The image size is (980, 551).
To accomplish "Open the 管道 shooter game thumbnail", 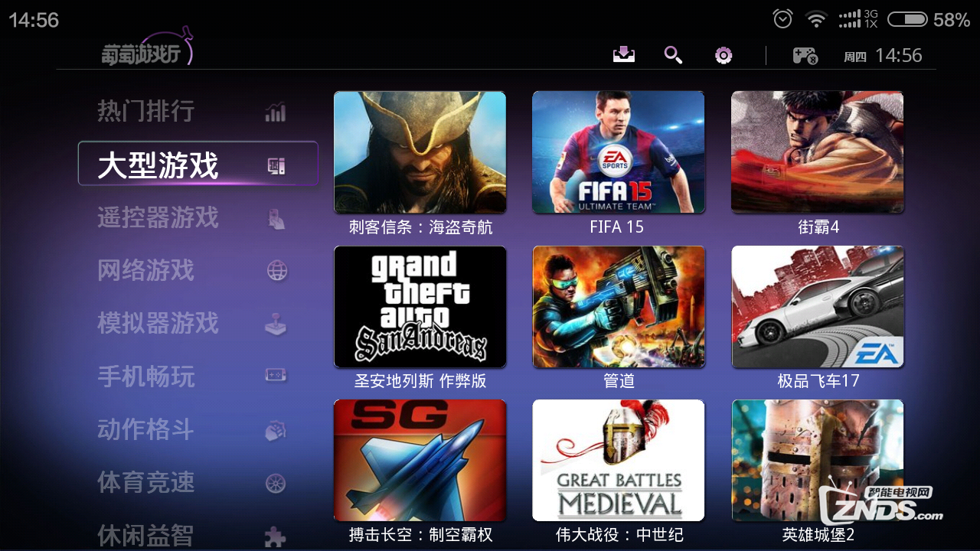I will [x=619, y=306].
